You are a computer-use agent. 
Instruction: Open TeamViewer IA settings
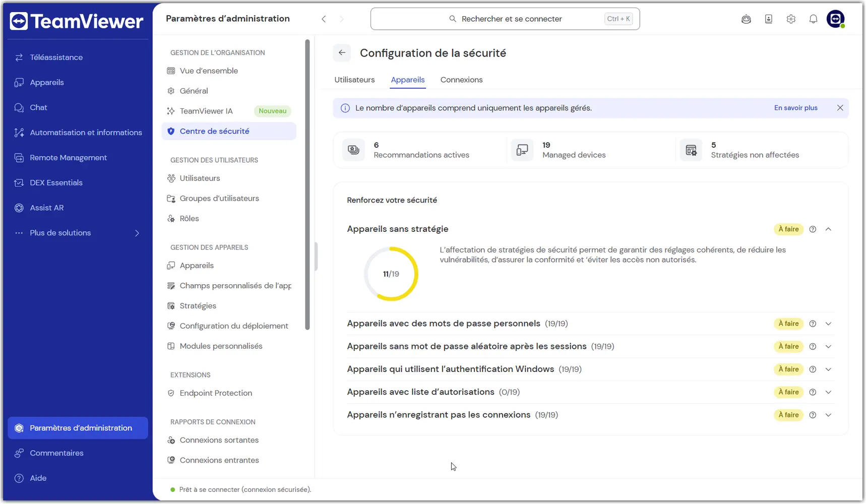(229, 111)
